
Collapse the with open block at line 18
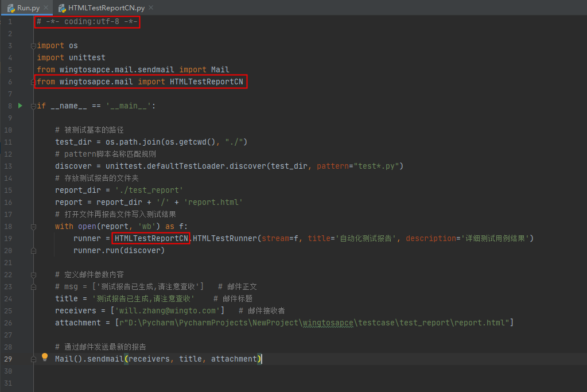click(x=33, y=226)
